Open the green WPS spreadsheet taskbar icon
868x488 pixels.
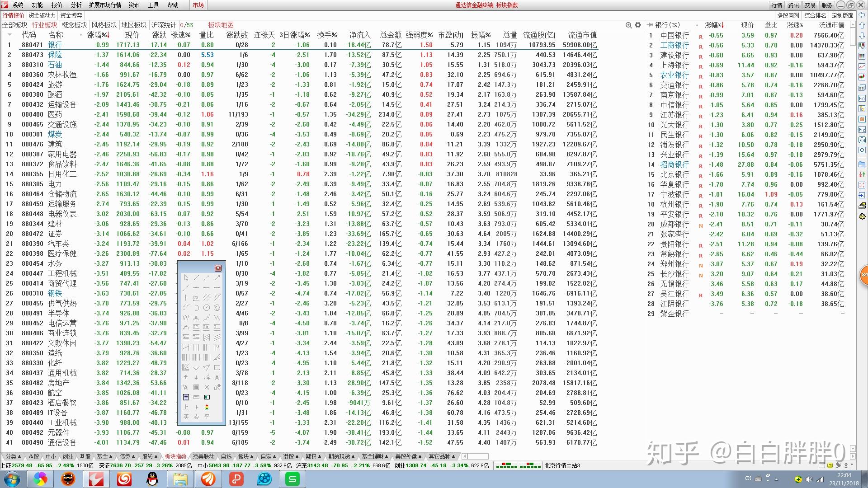tap(292, 479)
